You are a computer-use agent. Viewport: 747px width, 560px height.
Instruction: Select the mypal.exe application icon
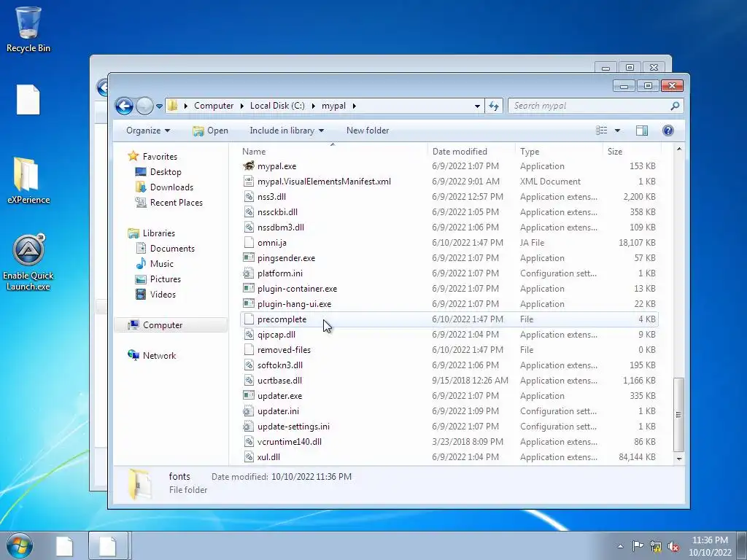[x=249, y=166]
